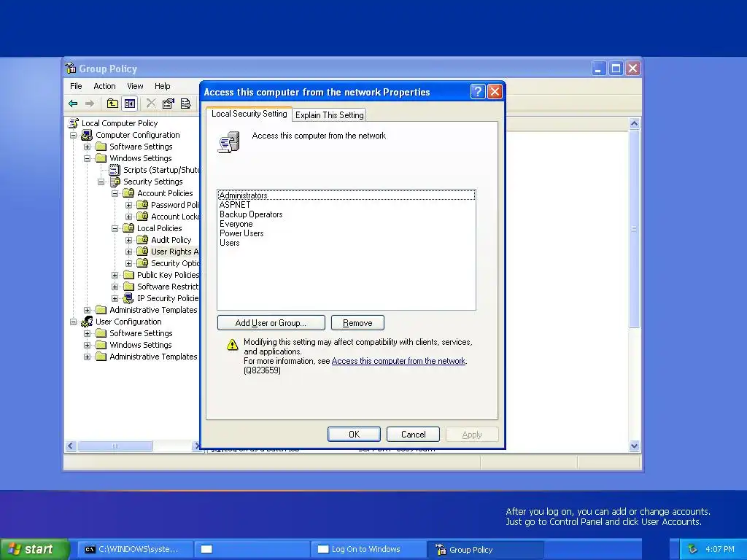Screen dimensions: 747x560
Task: Switch to Local Security Setting tab
Action: (x=249, y=114)
